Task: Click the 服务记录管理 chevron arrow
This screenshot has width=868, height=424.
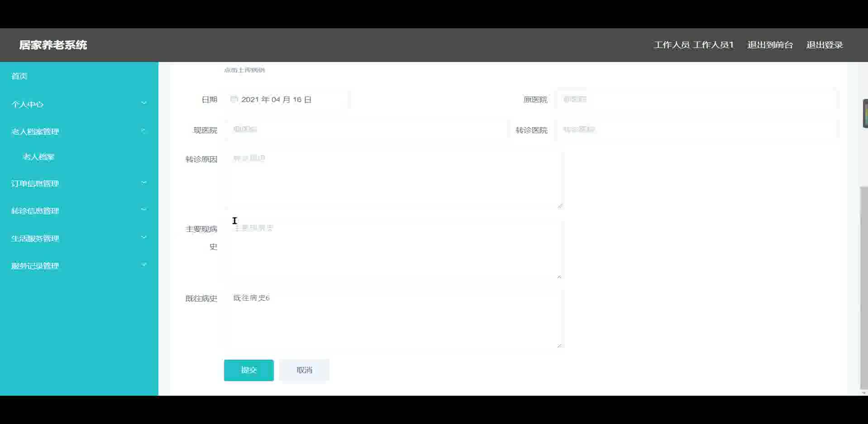Action: coord(144,265)
